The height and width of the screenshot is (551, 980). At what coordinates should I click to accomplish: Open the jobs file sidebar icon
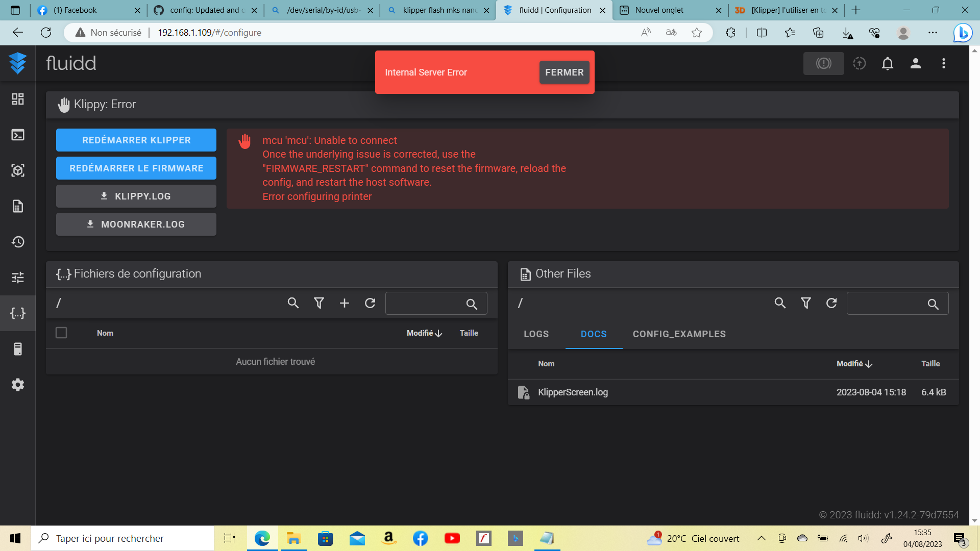pyautogui.click(x=18, y=206)
